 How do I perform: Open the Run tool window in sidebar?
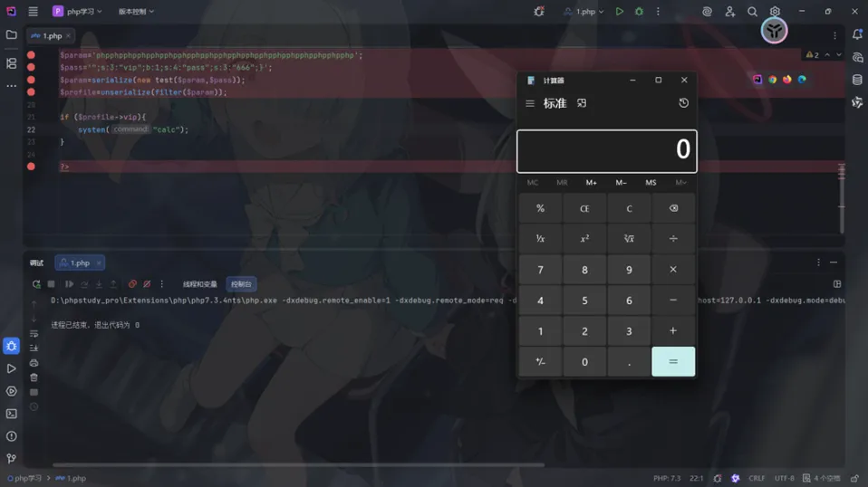(11, 368)
